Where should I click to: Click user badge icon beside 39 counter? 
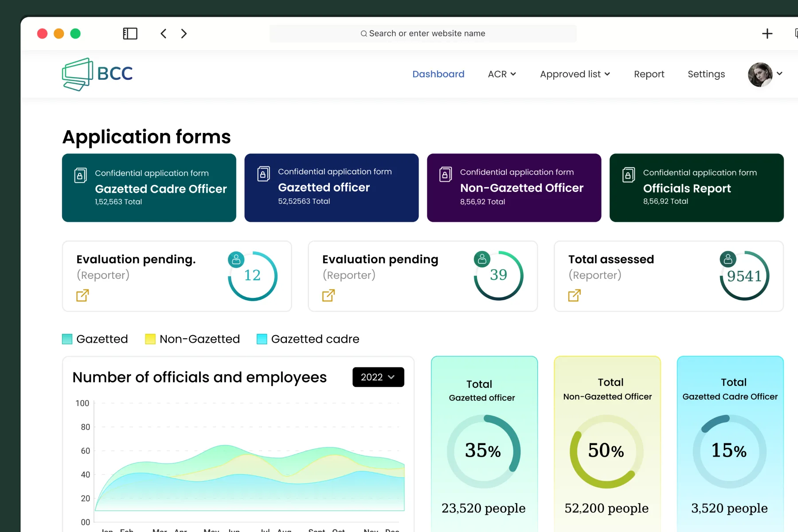tap(482, 259)
